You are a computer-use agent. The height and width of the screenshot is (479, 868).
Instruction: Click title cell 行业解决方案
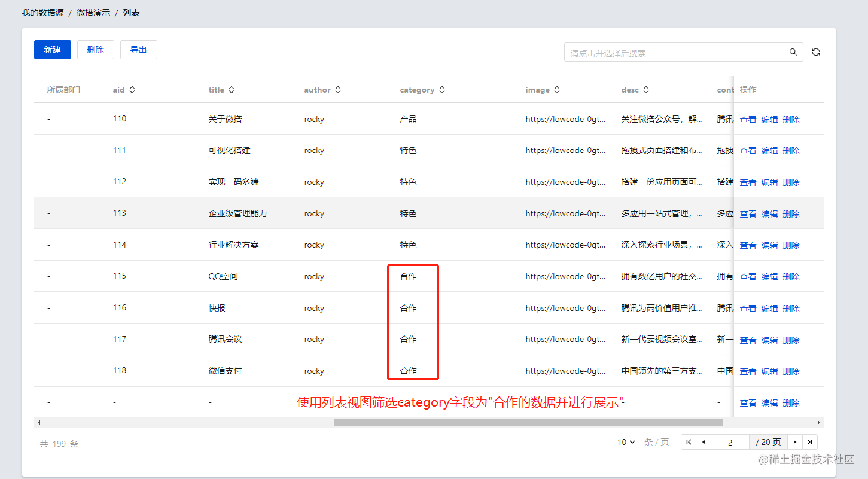233,245
